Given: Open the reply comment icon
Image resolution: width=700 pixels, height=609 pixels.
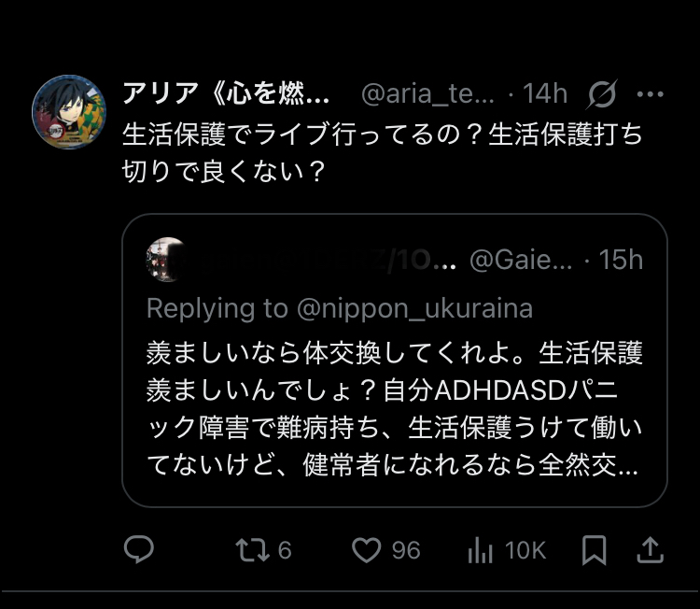Looking at the screenshot, I should [x=139, y=549].
